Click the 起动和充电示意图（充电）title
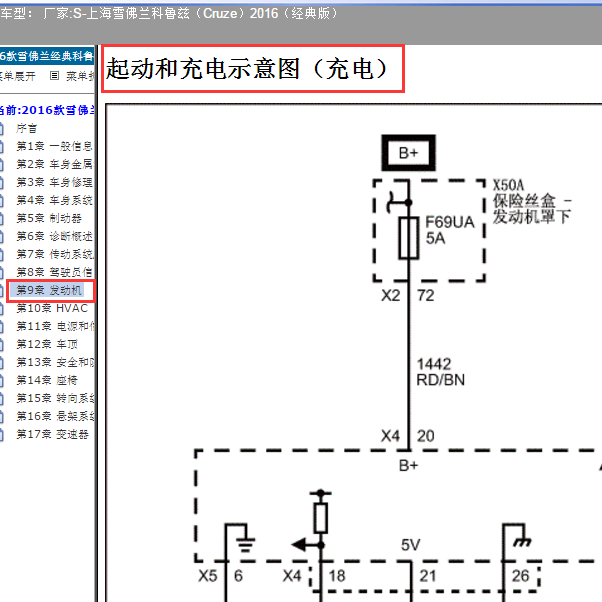The height and width of the screenshot is (602, 602). [247, 69]
